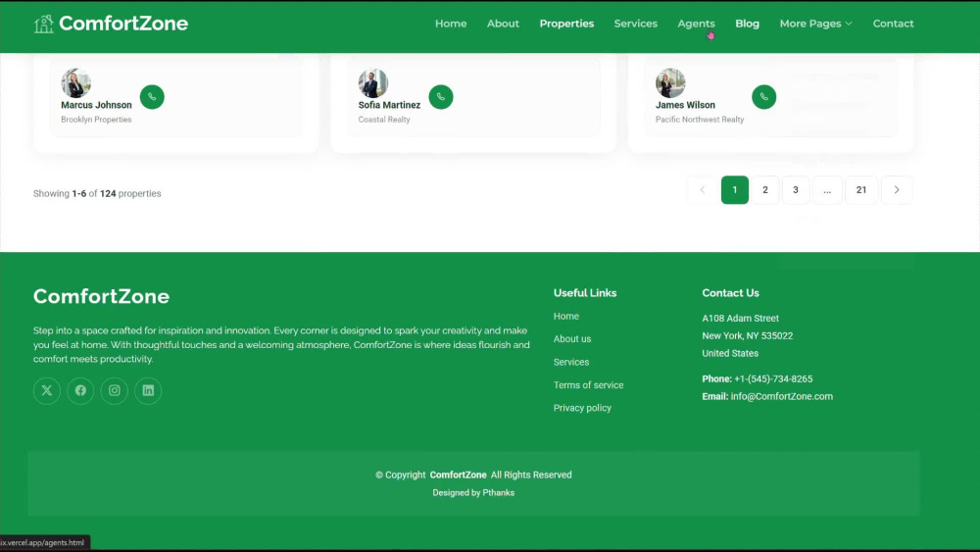Click the Sofia Martinez agent name
This screenshot has height=552, width=980.
tap(389, 105)
